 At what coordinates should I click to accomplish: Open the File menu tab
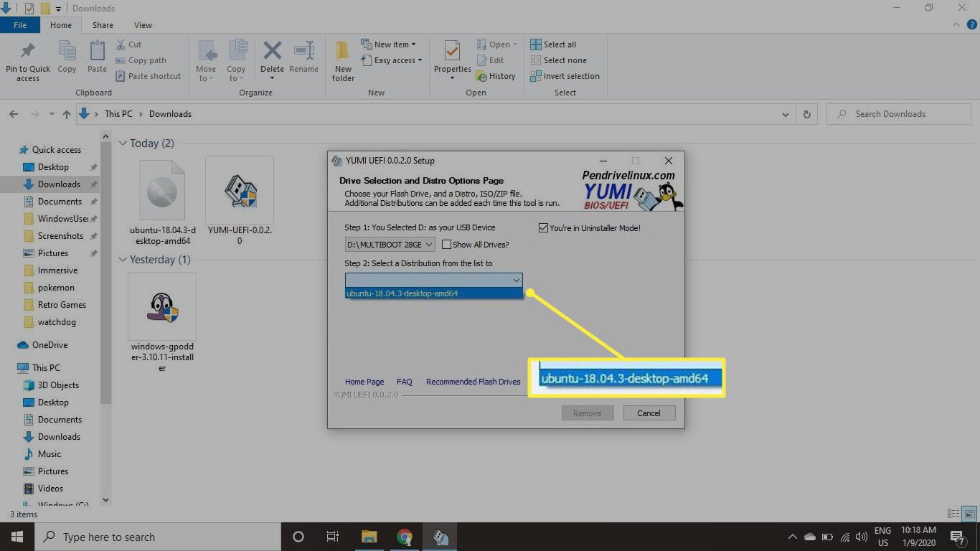point(20,25)
